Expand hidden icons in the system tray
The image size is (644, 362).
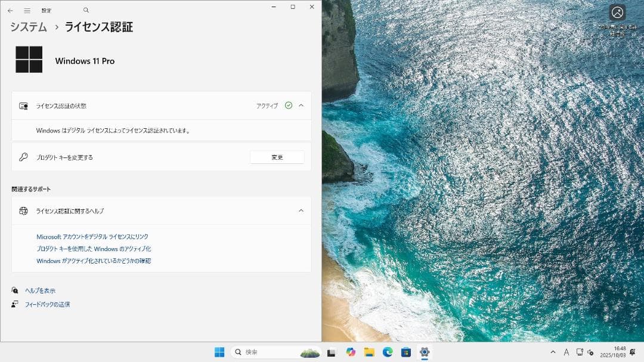click(553, 352)
